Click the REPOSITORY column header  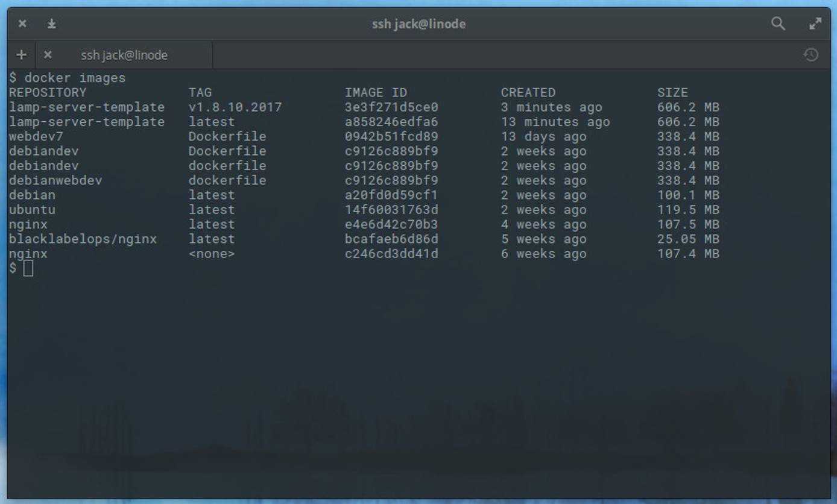[48, 92]
